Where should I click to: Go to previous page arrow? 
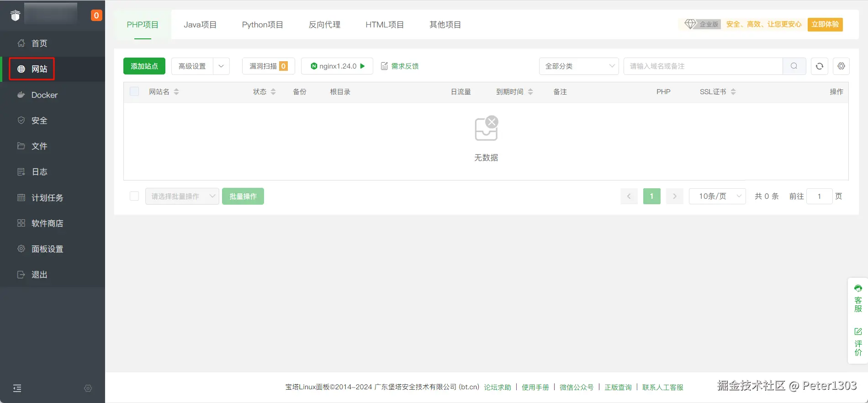click(629, 196)
